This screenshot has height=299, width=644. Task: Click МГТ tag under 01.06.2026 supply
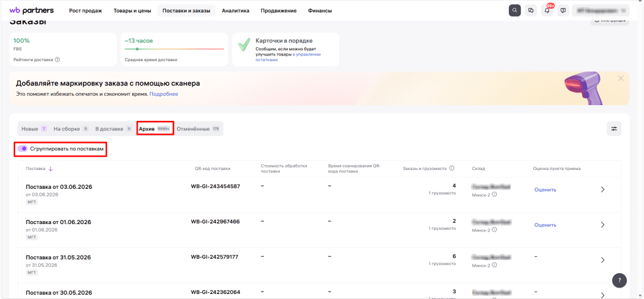click(x=31, y=237)
